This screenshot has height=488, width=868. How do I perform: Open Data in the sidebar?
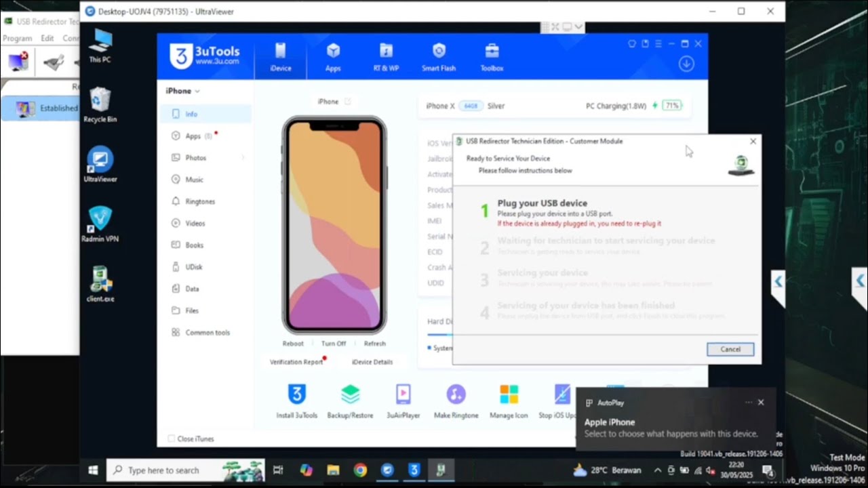pos(206,289)
